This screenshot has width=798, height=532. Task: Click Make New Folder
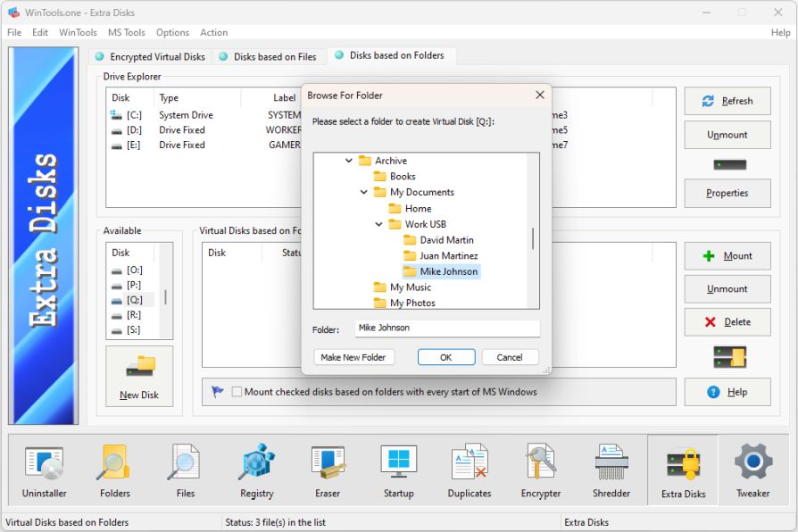click(353, 357)
